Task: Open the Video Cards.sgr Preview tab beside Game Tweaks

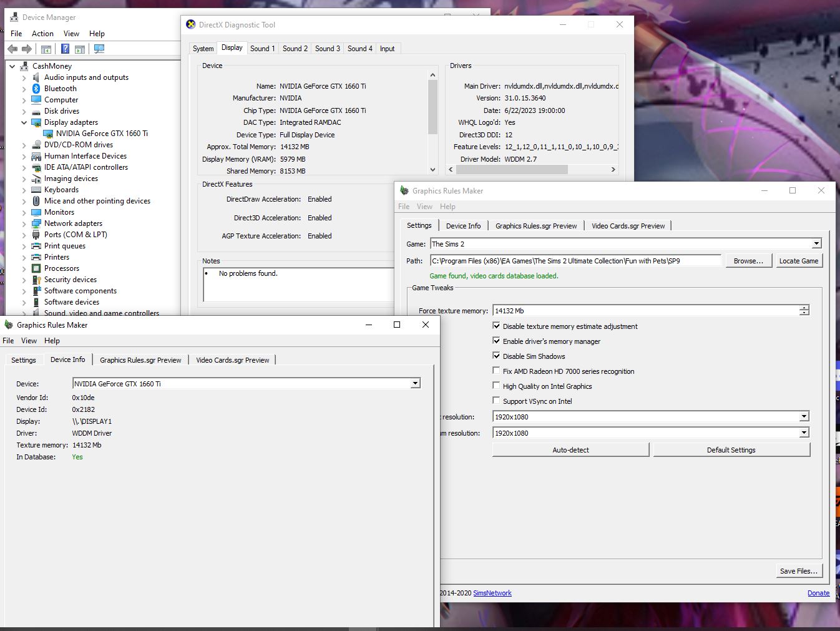Action: click(628, 226)
